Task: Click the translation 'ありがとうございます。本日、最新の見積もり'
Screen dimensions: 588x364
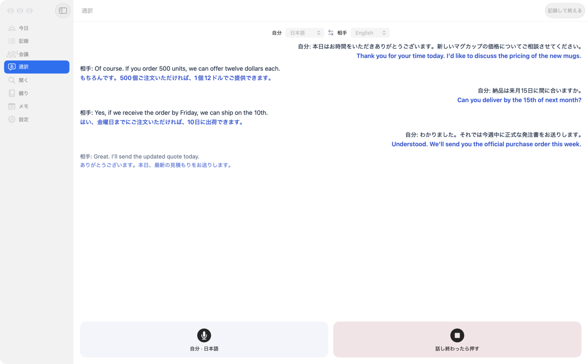Action: point(157,165)
